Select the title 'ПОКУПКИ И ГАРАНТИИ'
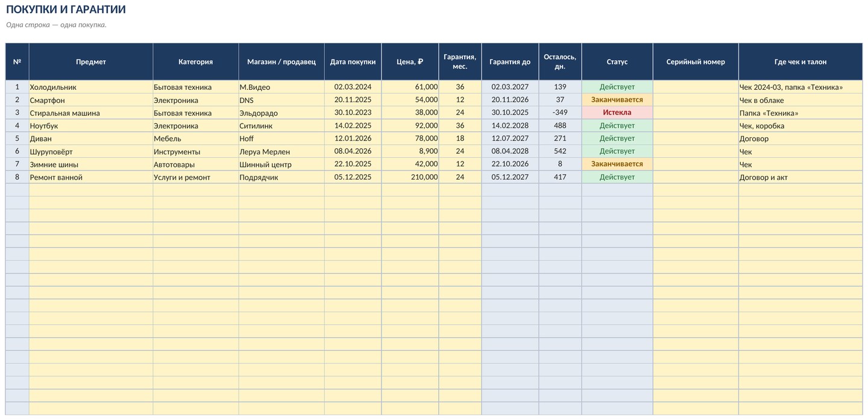Screen dimensions: 868x420 pos(66,10)
